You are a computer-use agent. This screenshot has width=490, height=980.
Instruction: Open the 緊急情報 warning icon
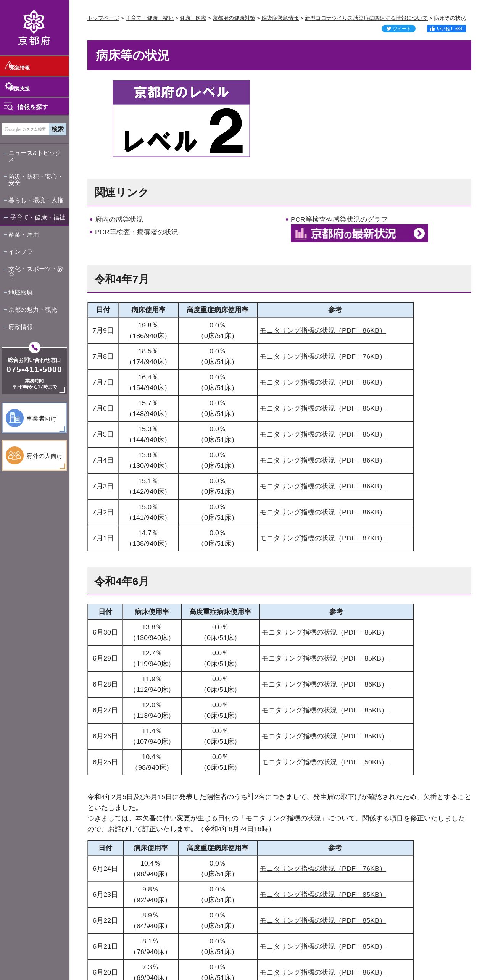click(x=8, y=66)
